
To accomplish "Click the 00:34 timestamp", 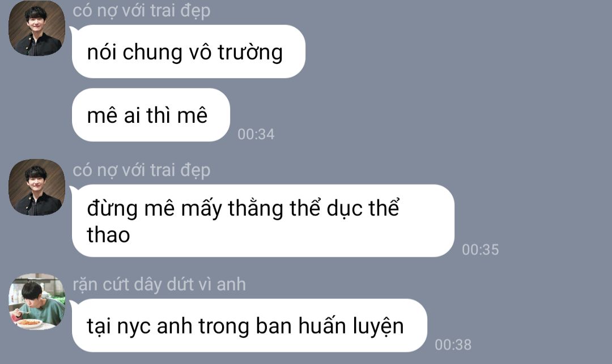I will pos(256,135).
